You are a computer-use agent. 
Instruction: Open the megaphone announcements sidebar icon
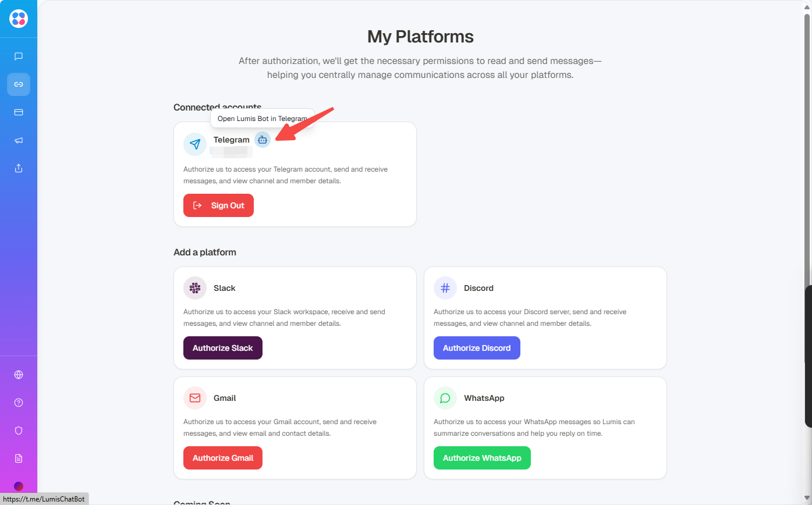pos(19,140)
